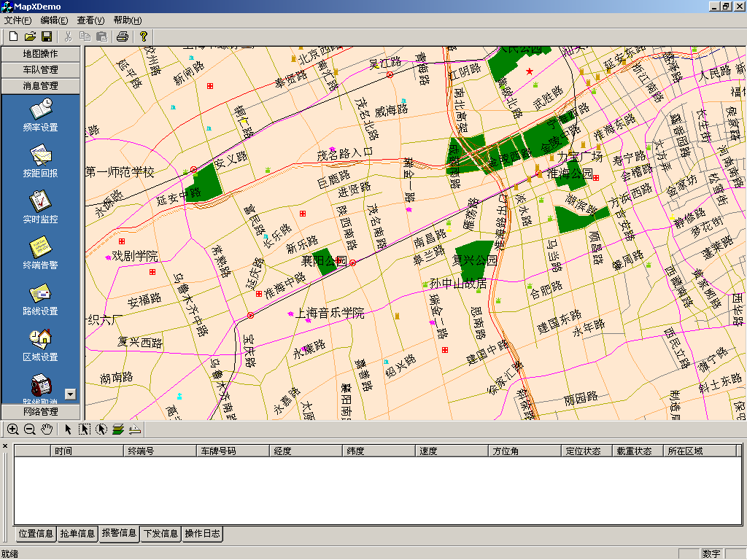Open 区域设置 in the sidebar
Screen dimensions: 747x560
coord(41,345)
